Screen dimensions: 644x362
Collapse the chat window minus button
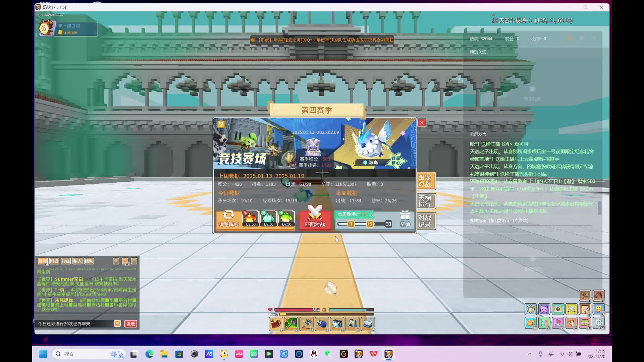pyautogui.click(x=125, y=261)
